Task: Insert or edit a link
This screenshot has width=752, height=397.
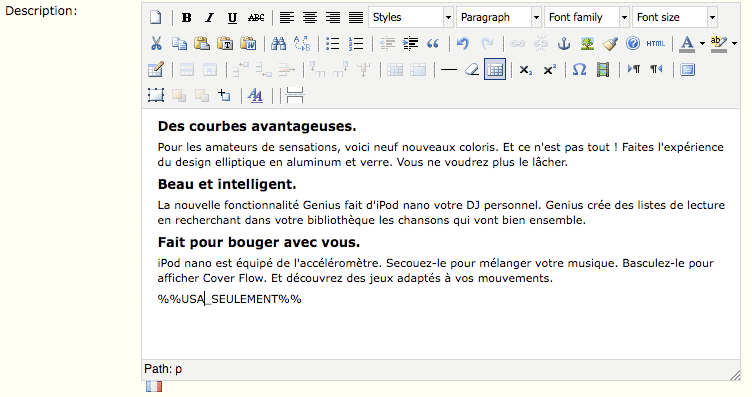Action: coord(517,44)
